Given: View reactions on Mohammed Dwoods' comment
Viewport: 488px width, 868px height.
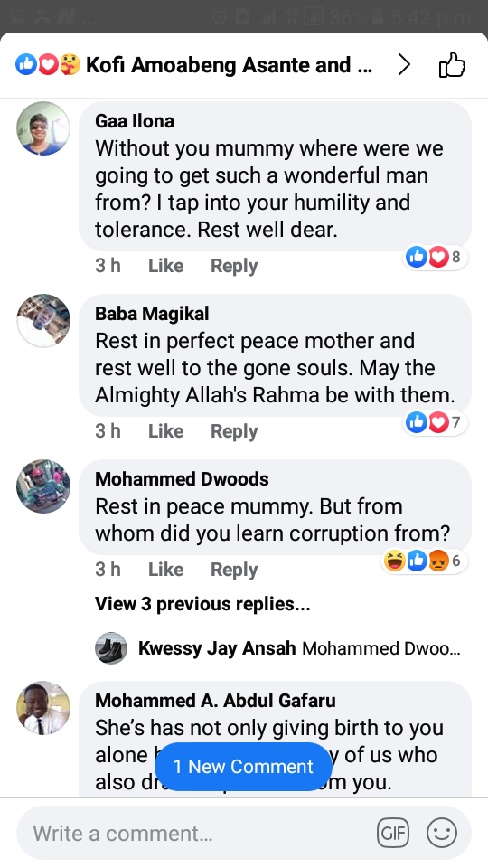Looking at the screenshot, I should coord(424,561).
